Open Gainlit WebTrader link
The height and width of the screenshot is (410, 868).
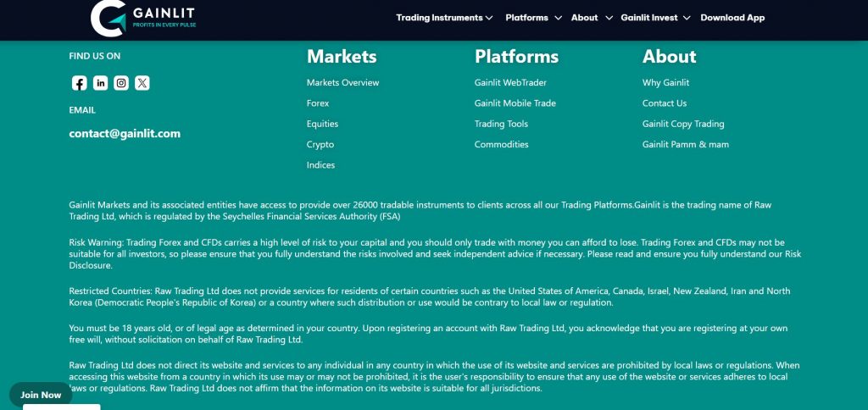510,83
